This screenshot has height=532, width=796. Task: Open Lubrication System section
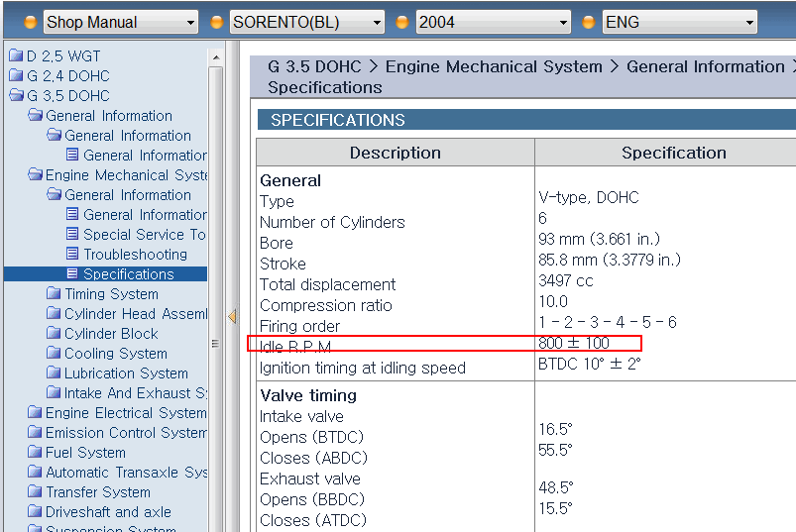tap(126, 373)
